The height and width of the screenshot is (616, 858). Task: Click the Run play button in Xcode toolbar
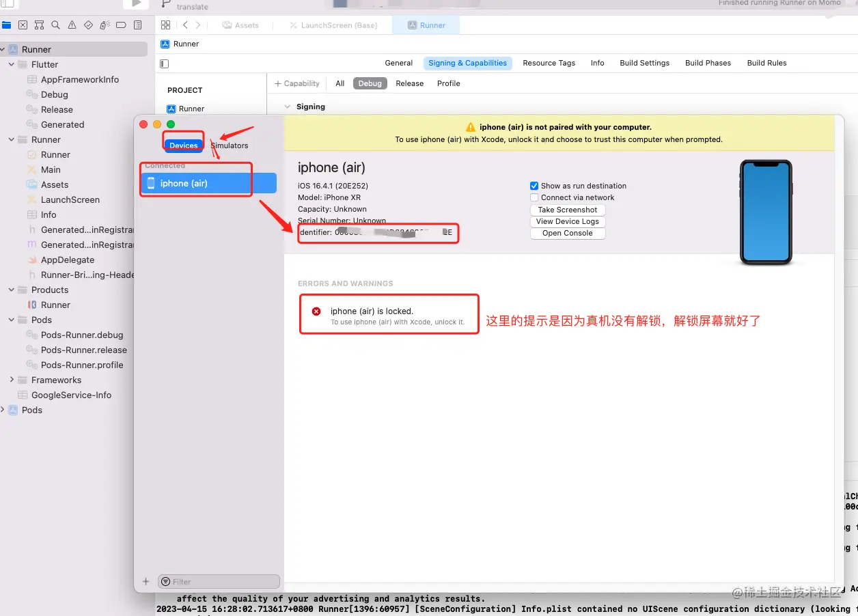pyautogui.click(x=136, y=3)
